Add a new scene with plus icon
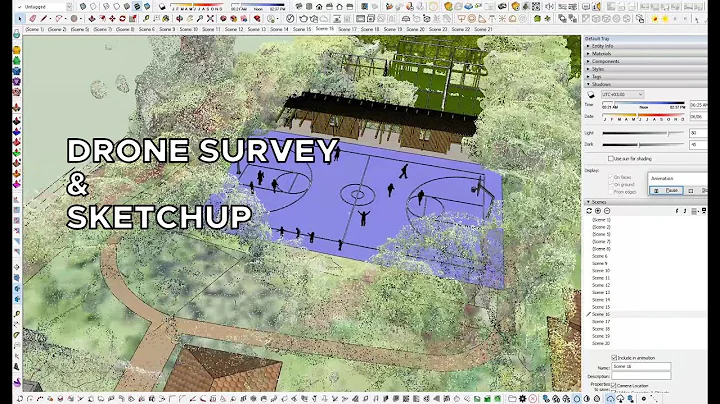 [x=598, y=211]
